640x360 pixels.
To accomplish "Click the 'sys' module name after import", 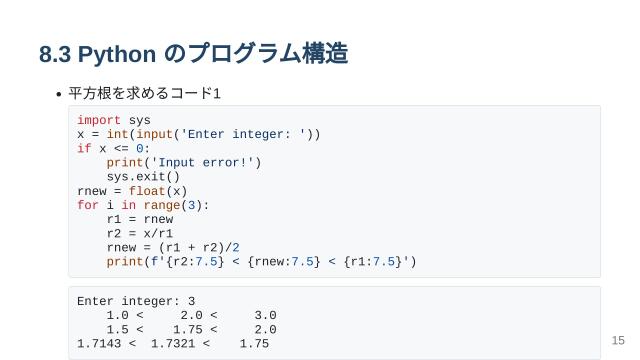I will pos(140,121).
